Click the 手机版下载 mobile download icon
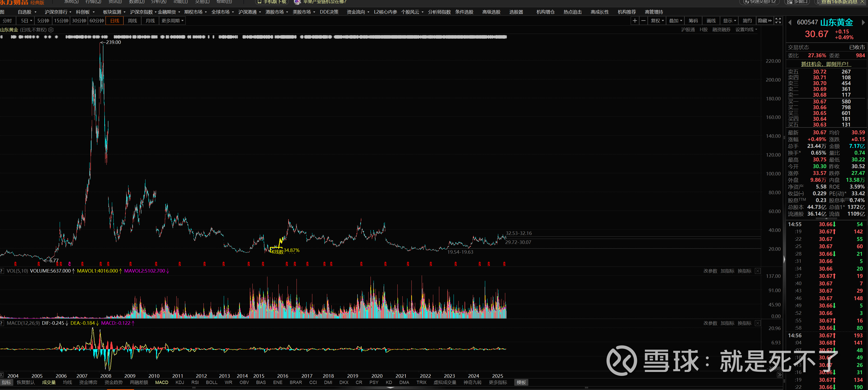The width and height of the screenshot is (868, 390). pos(272,2)
